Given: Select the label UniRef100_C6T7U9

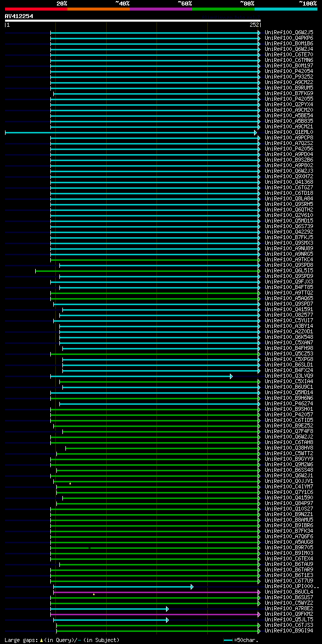Looking at the screenshot, I should [x=289, y=581].
